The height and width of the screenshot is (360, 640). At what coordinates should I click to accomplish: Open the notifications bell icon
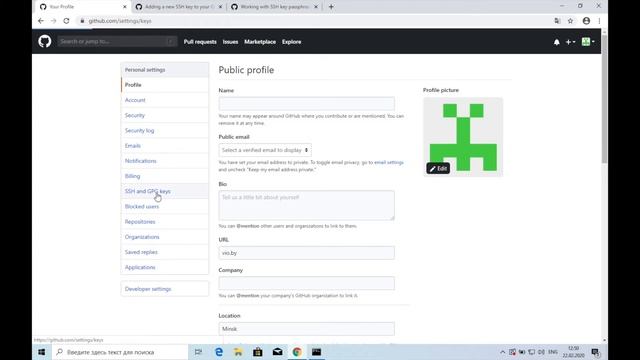pyautogui.click(x=556, y=42)
